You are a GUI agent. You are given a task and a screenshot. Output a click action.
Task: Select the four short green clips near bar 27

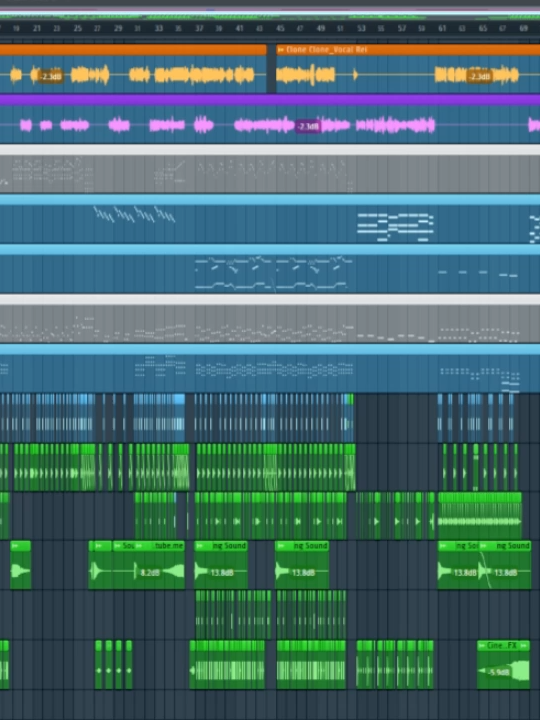(113, 664)
